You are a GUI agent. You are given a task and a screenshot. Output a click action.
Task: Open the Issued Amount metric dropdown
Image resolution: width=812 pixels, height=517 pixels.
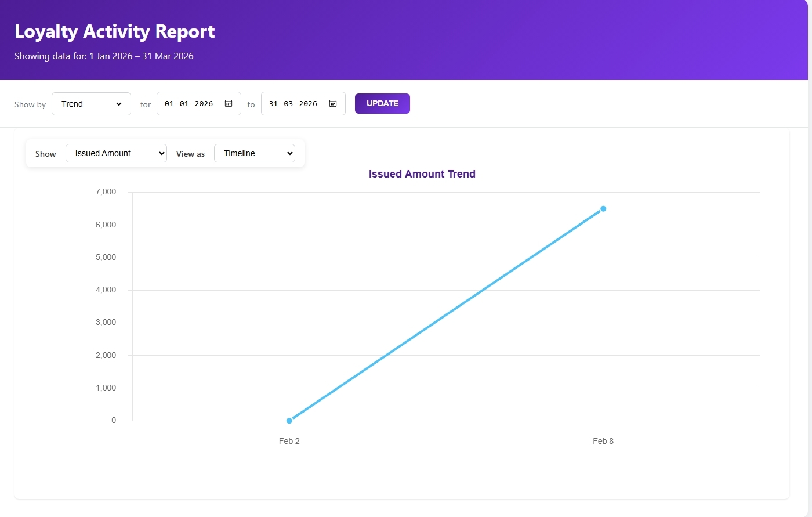click(116, 153)
